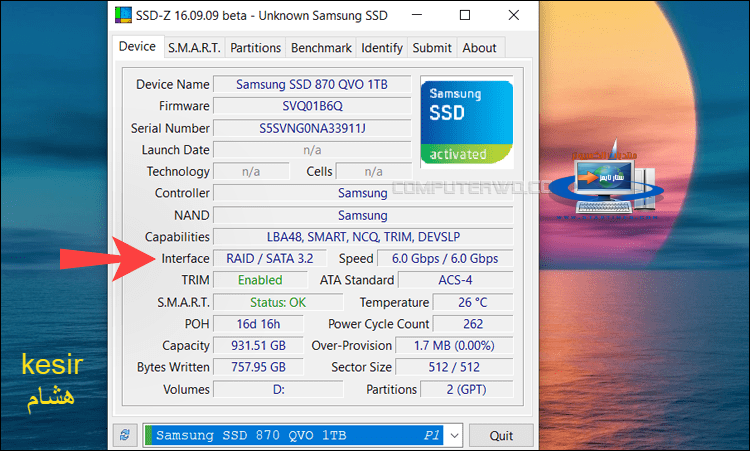Click the Device Name field value

(312, 84)
